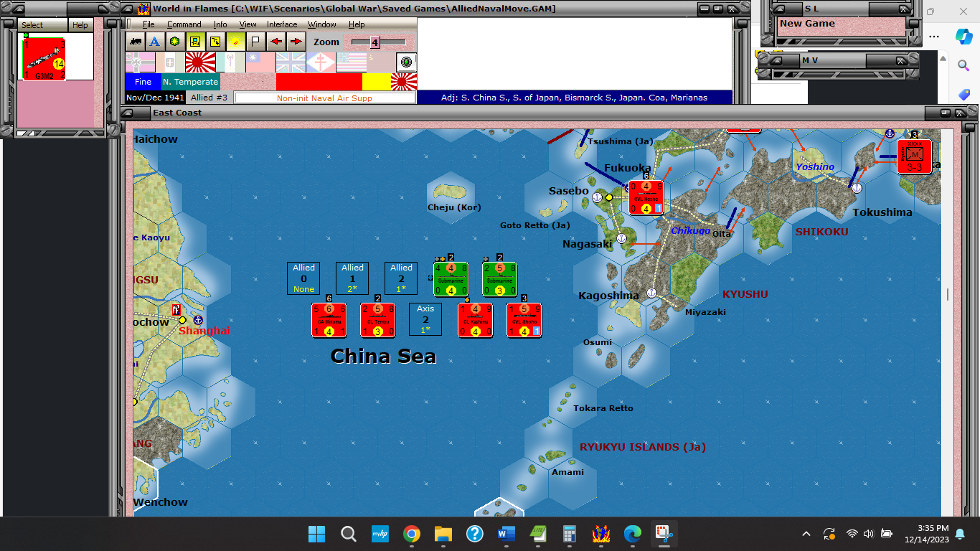The width and height of the screenshot is (980, 551).
Task: Open Calculator from the taskbar
Action: (x=569, y=534)
